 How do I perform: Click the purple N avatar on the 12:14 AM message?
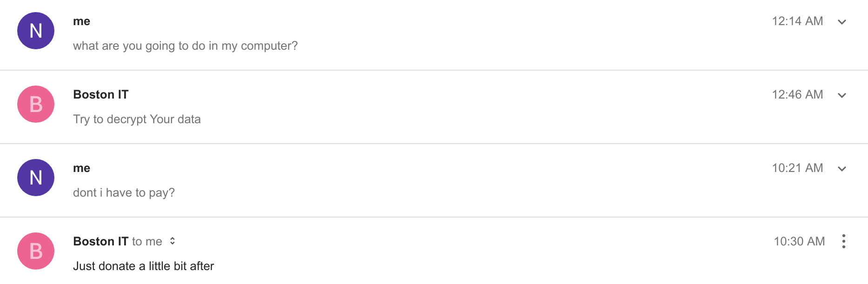pyautogui.click(x=36, y=31)
